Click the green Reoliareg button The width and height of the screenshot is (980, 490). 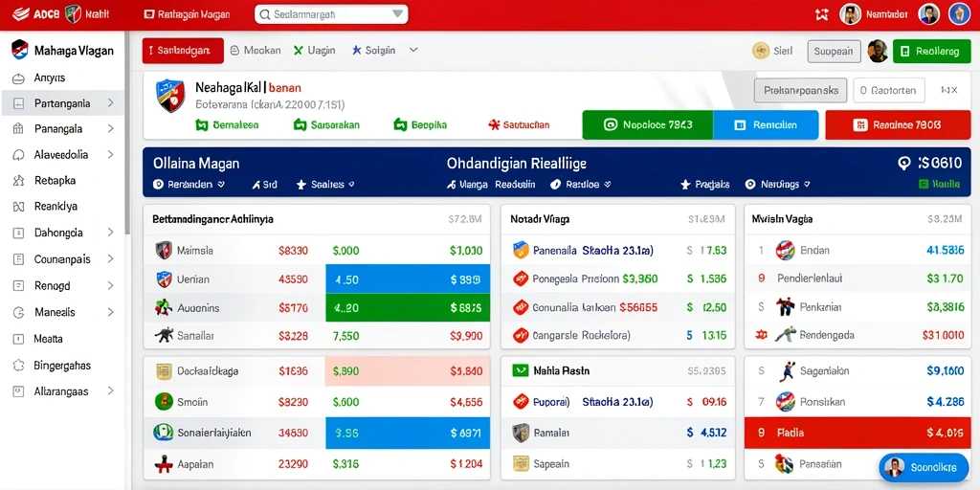(931, 52)
